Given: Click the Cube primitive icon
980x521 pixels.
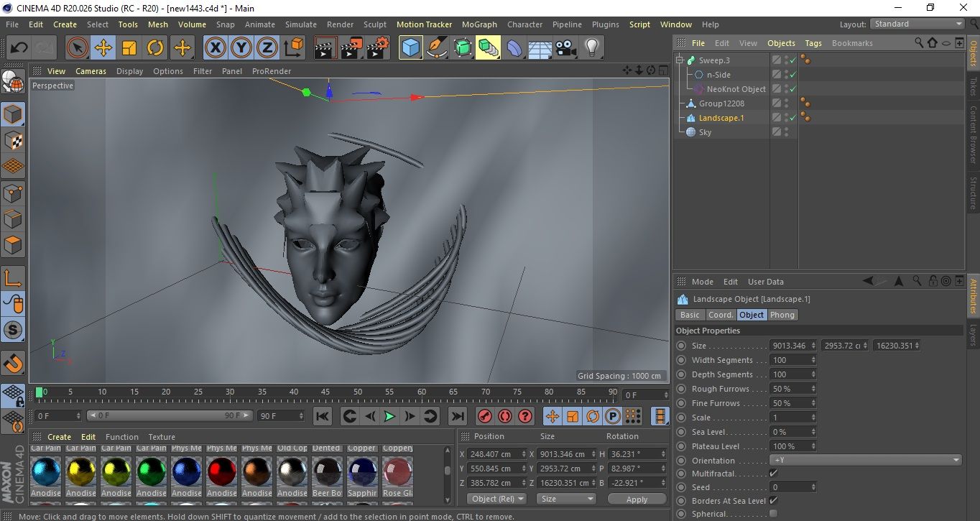Looking at the screenshot, I should 410,48.
